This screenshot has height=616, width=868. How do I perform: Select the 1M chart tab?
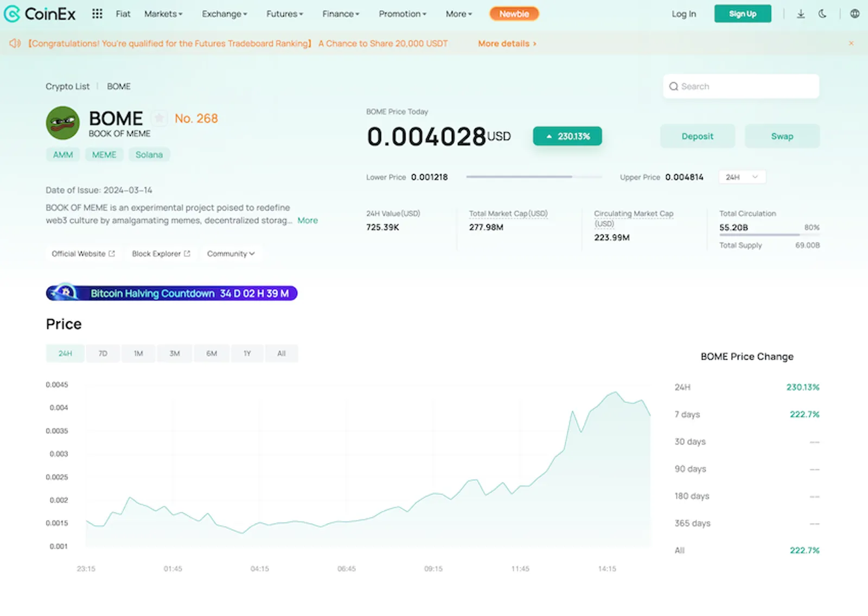[x=138, y=353]
